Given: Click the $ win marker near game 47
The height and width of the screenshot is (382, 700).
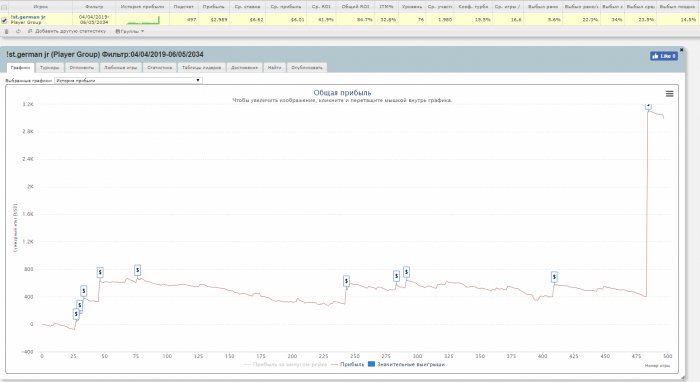Looking at the screenshot, I should 100,272.
